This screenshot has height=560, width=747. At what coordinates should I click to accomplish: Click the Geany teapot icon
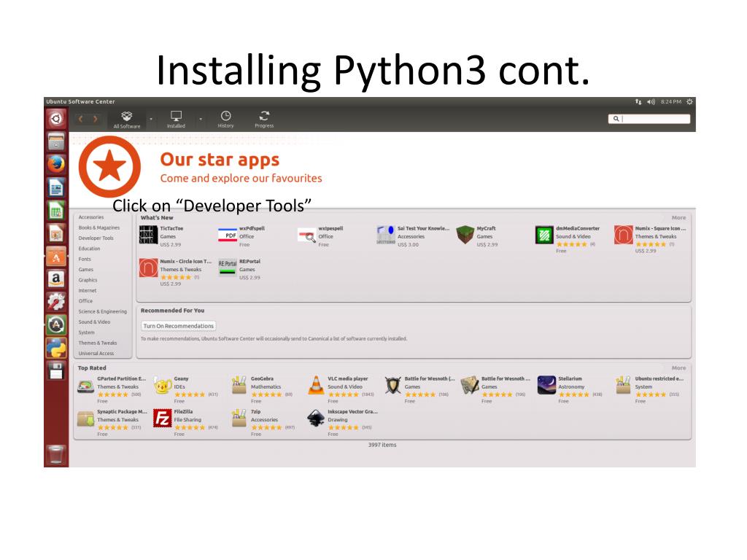point(163,385)
